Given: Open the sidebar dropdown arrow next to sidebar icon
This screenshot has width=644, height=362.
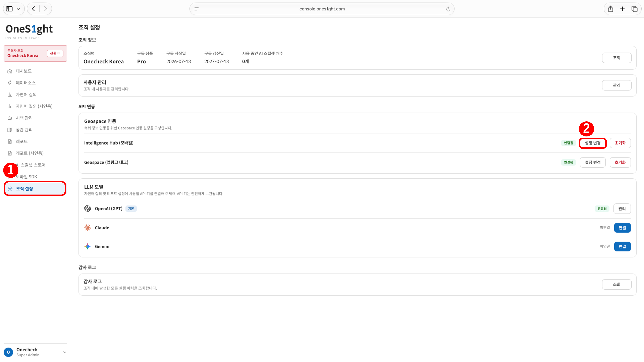Looking at the screenshot, I should point(18,9).
